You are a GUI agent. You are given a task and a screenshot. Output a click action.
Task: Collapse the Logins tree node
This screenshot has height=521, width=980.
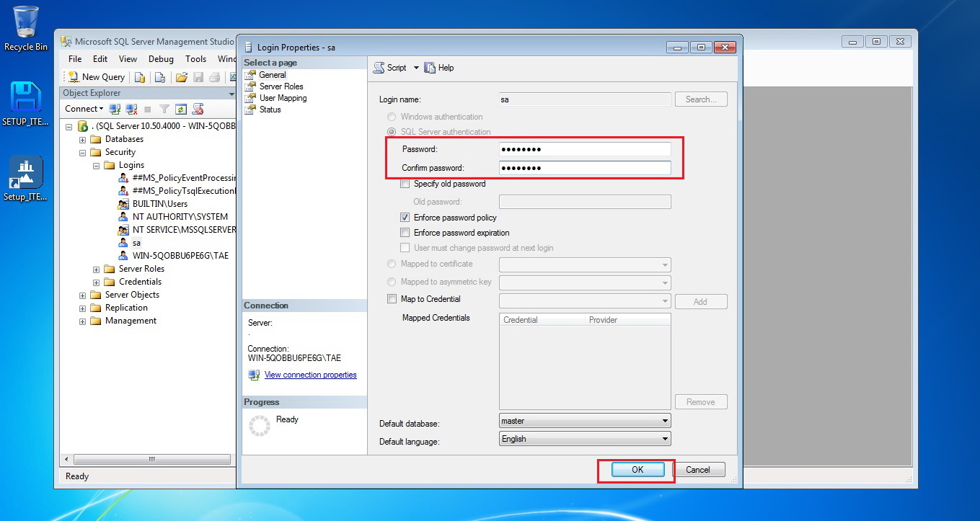coord(97,166)
